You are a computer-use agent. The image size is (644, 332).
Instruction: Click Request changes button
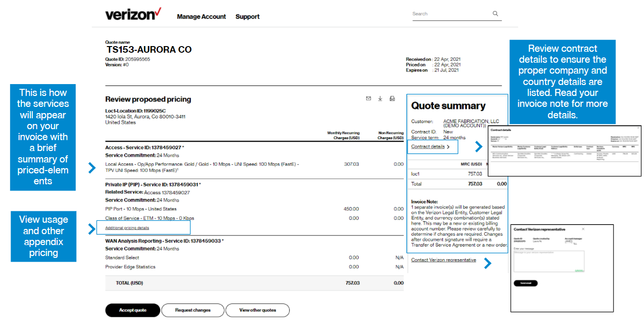pyautogui.click(x=193, y=310)
